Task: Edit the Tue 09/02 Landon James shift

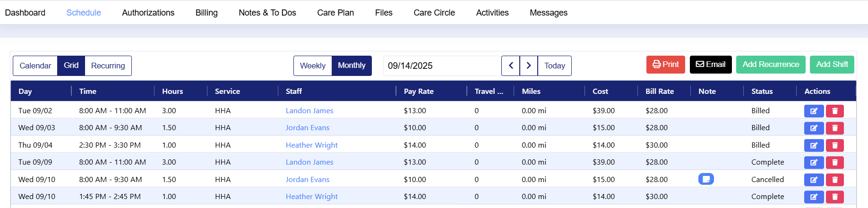Action: pos(814,111)
